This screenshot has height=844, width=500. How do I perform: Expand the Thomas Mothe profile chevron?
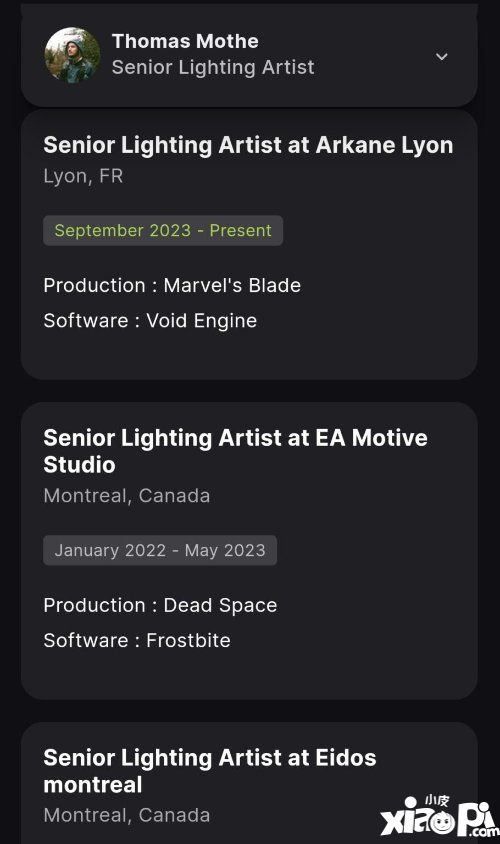(x=441, y=57)
